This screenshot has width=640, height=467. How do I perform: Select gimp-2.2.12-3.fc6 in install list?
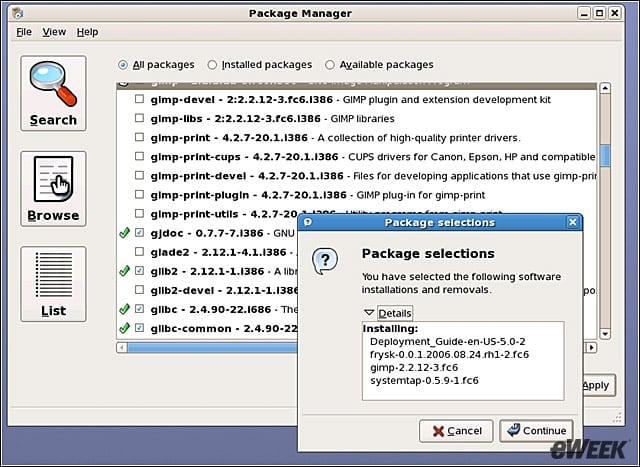click(x=414, y=367)
